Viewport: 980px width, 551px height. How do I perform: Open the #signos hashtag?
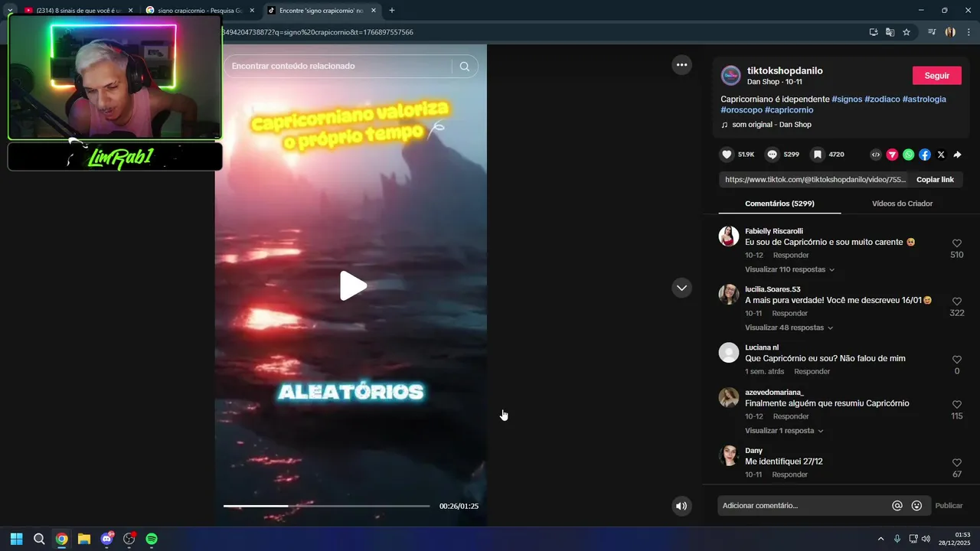click(847, 99)
